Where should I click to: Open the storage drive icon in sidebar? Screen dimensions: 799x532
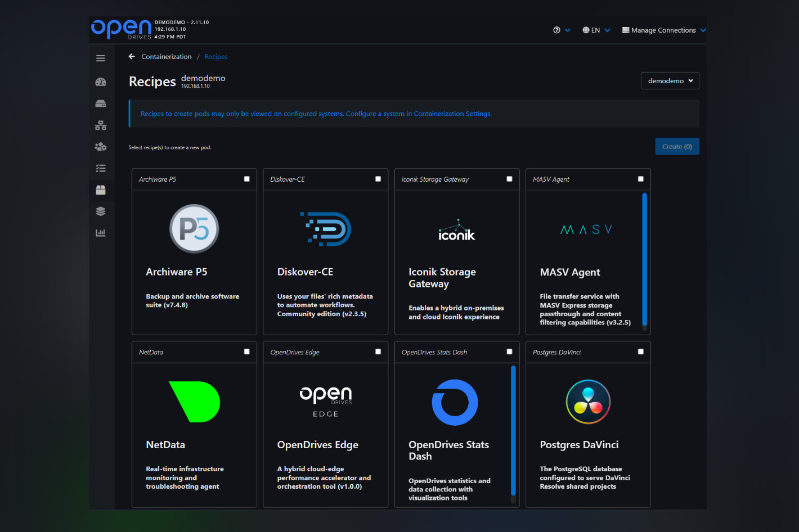click(x=101, y=103)
